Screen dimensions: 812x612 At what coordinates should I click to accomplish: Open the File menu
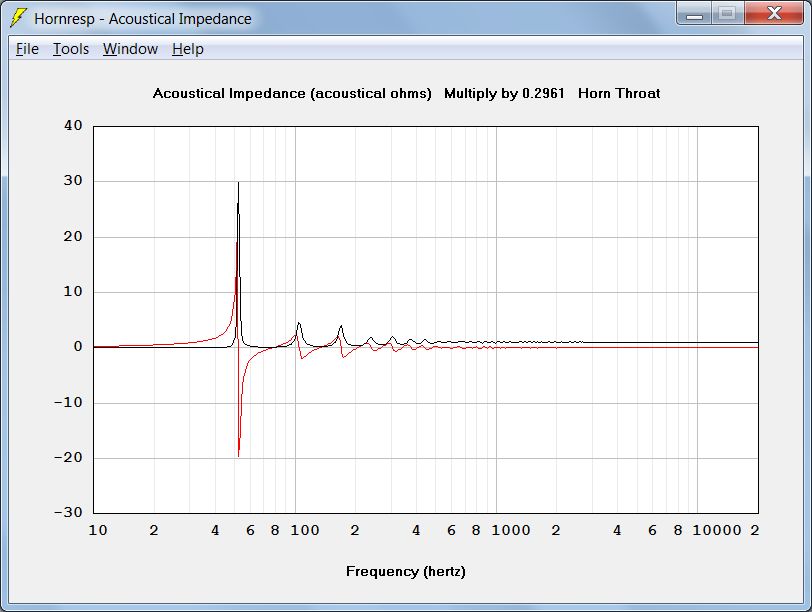click(27, 49)
